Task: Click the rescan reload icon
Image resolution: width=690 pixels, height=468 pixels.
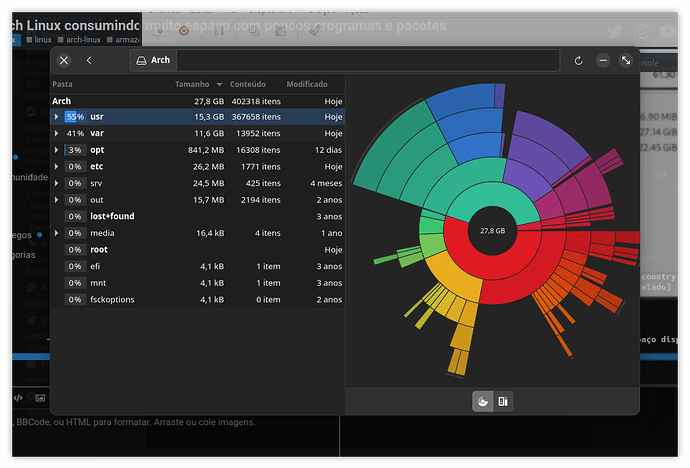Action: [x=578, y=61]
